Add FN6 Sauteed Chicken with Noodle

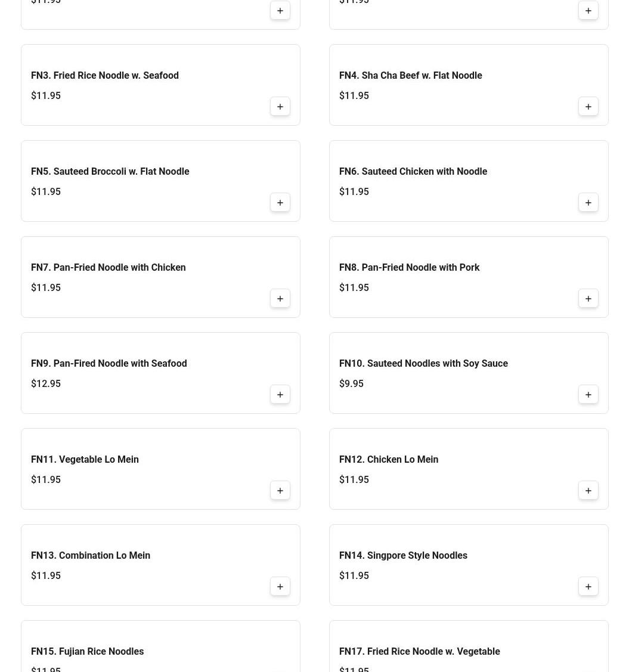click(588, 202)
